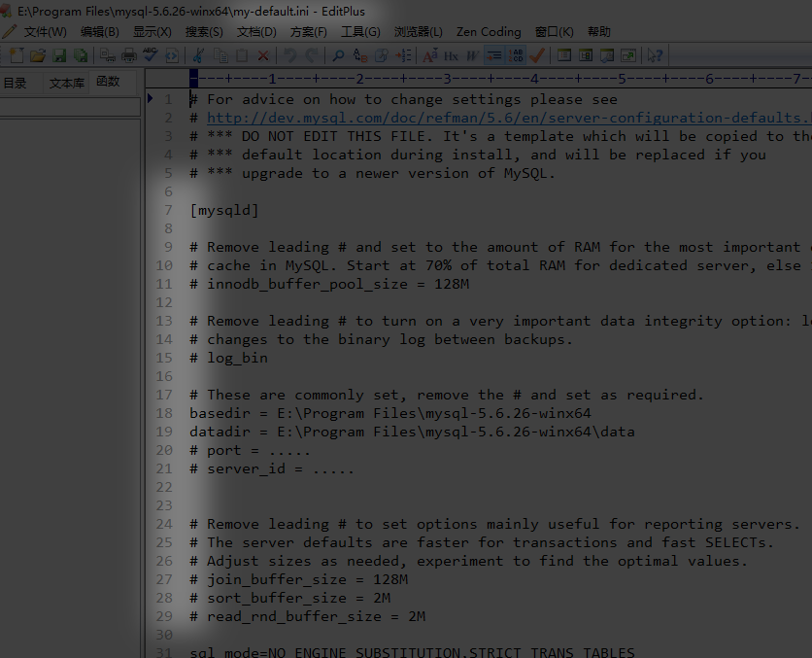Click the [mysqld] section line
Screen dimensions: 812x658
coord(223,210)
